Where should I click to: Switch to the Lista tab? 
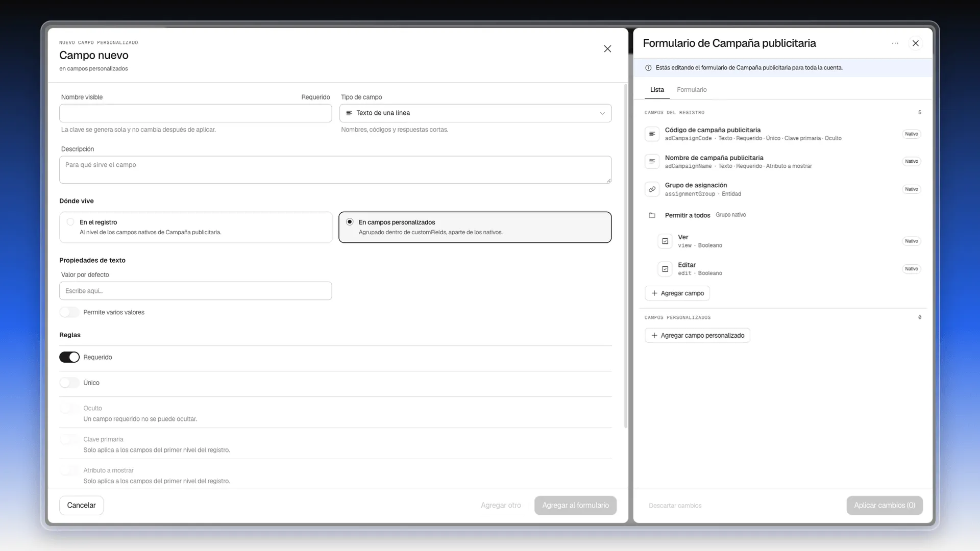[657, 90]
